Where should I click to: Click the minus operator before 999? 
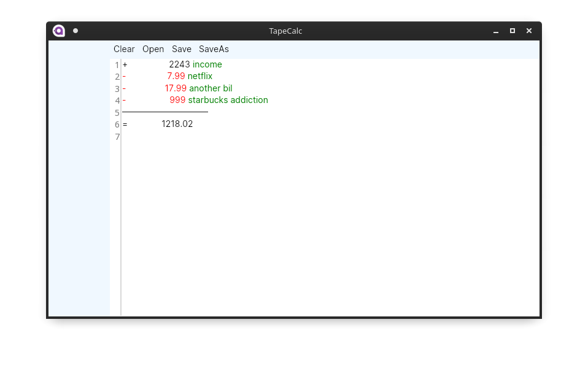(124, 101)
